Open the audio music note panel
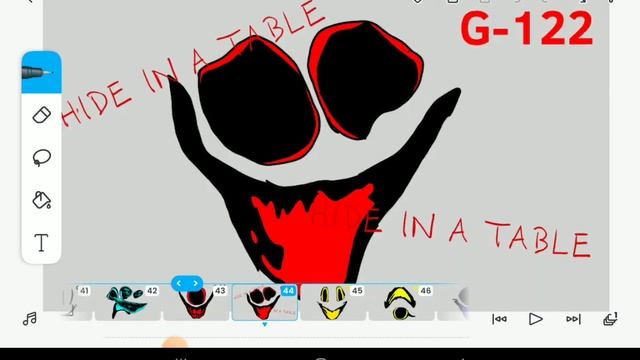The width and height of the screenshot is (640, 360). point(29,319)
